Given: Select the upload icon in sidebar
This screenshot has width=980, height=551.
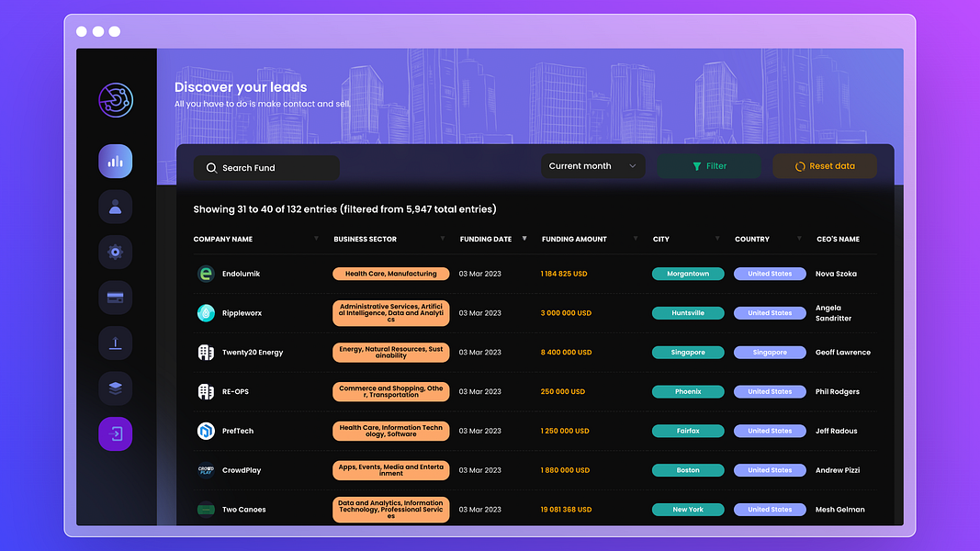Looking at the screenshot, I should [115, 343].
